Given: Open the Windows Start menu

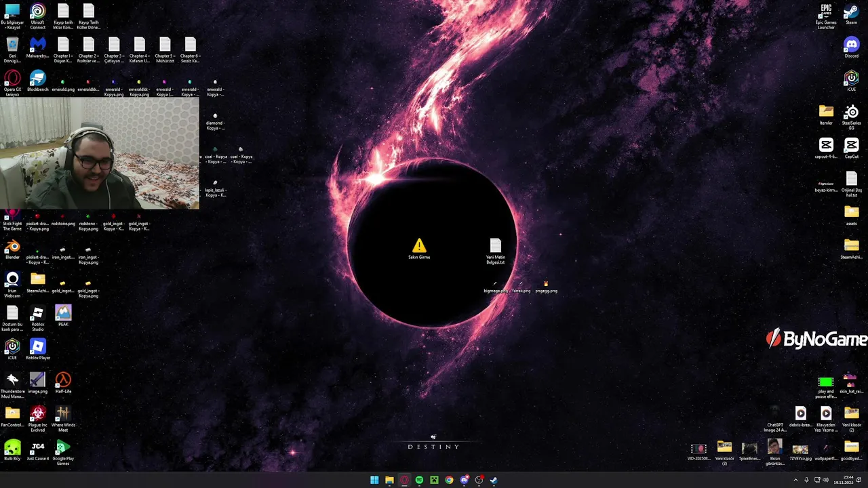Looking at the screenshot, I should (374, 480).
